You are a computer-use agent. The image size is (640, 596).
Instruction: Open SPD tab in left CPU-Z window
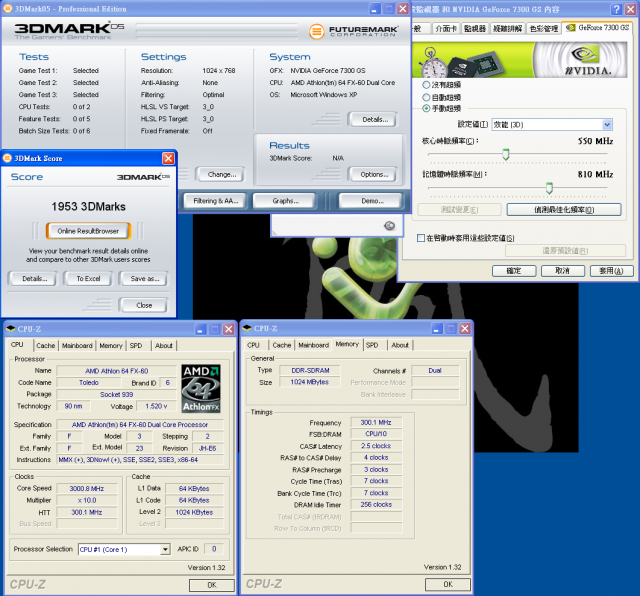pos(136,345)
